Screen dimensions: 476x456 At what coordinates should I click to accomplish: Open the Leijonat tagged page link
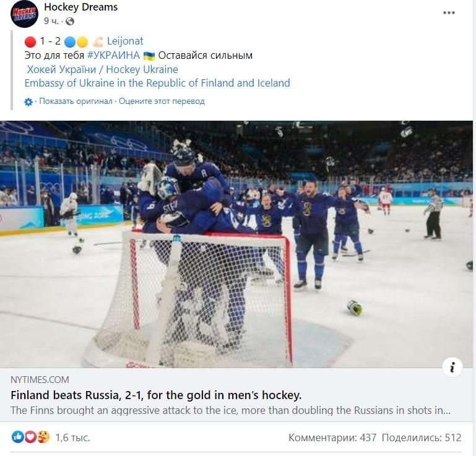[x=125, y=41]
